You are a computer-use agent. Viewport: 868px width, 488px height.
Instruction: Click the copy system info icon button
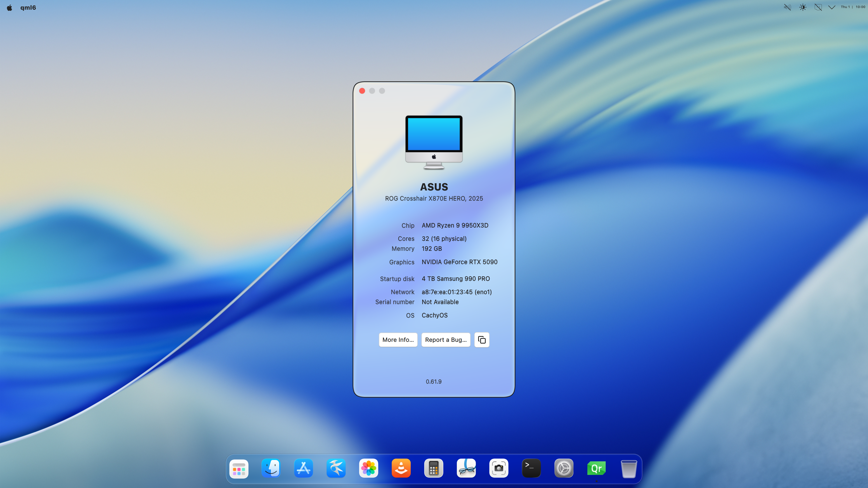tap(481, 340)
